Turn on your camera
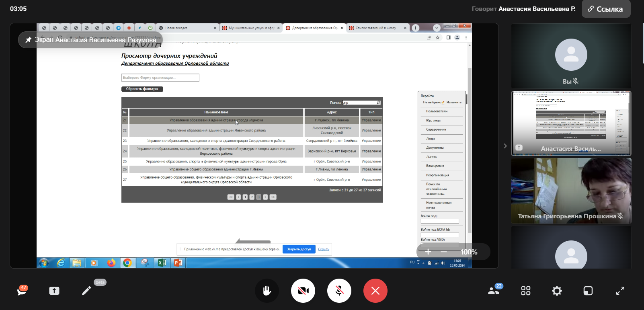Screen dimensions: 644x310 (303, 291)
